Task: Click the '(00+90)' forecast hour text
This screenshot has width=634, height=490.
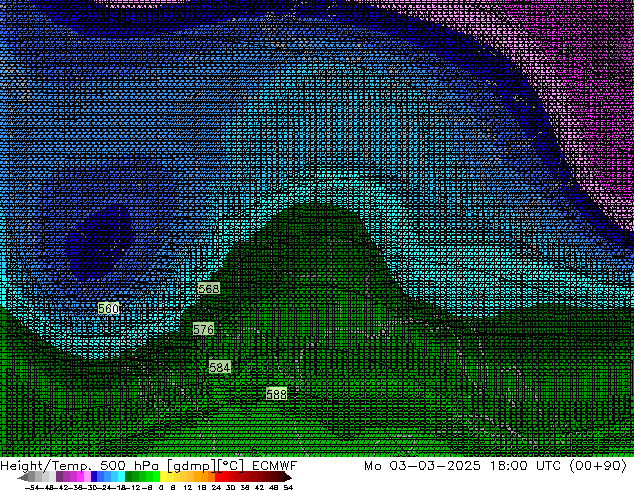Action: click(598, 466)
